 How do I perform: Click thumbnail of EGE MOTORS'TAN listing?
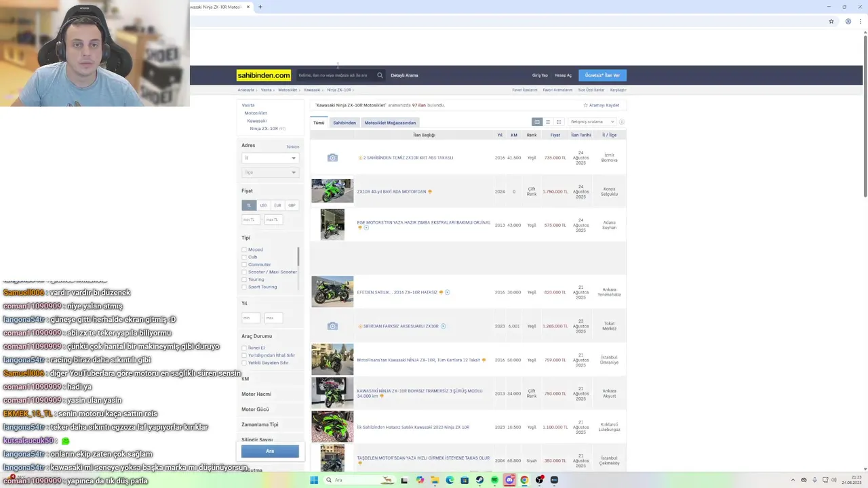332,224
